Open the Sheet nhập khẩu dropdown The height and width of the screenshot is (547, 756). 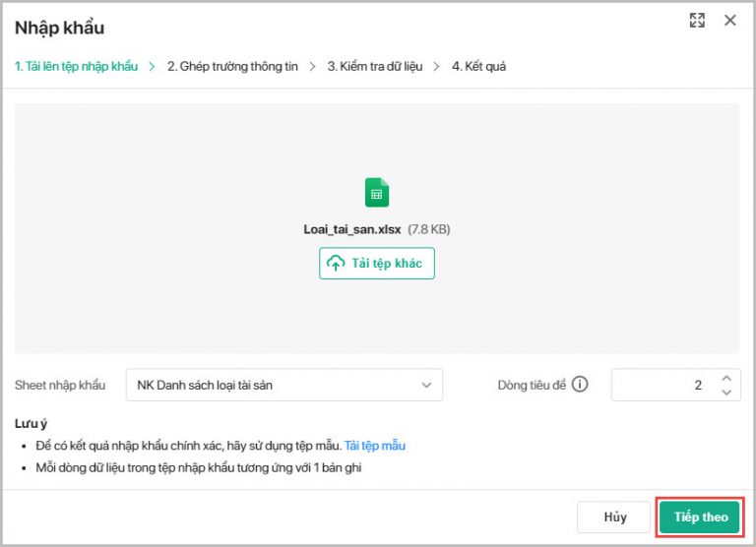(x=283, y=385)
